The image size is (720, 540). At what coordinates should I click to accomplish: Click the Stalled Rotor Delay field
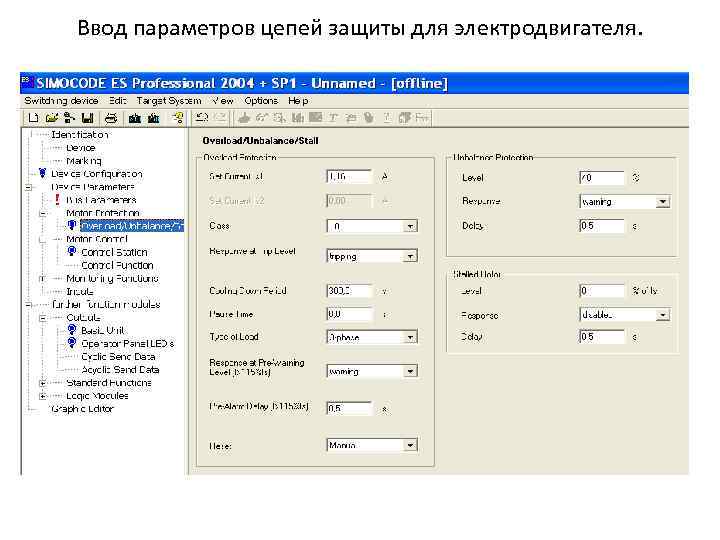(x=602, y=337)
